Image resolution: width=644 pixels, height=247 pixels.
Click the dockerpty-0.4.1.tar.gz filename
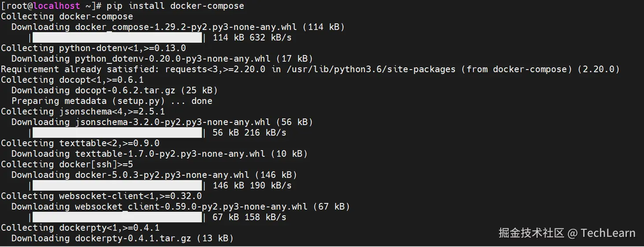coord(133,238)
